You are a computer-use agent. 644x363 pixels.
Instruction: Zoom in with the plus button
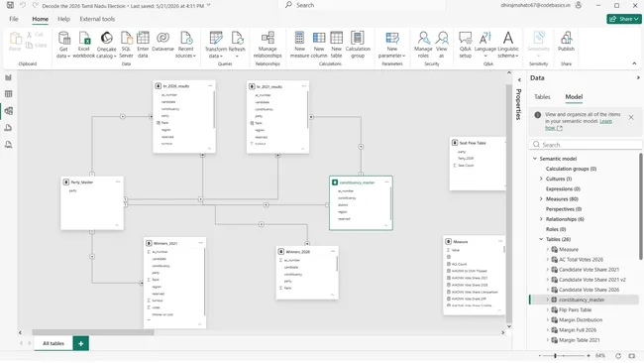click(x=589, y=356)
